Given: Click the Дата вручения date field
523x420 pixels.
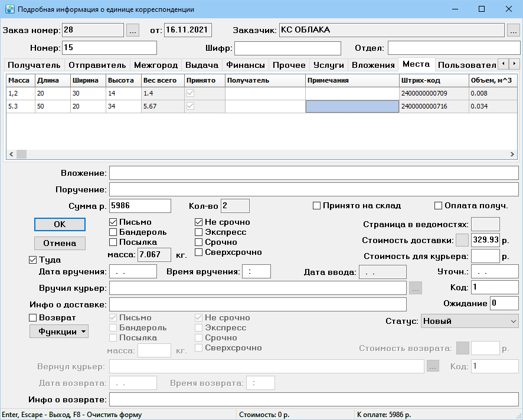Looking at the screenshot, I should 133,272.
